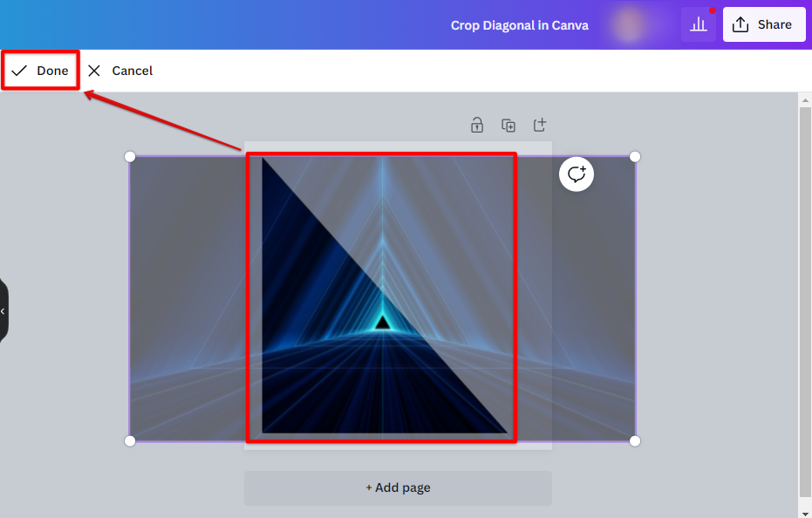Click the + Add page button
The image size is (812, 518).
tap(398, 487)
